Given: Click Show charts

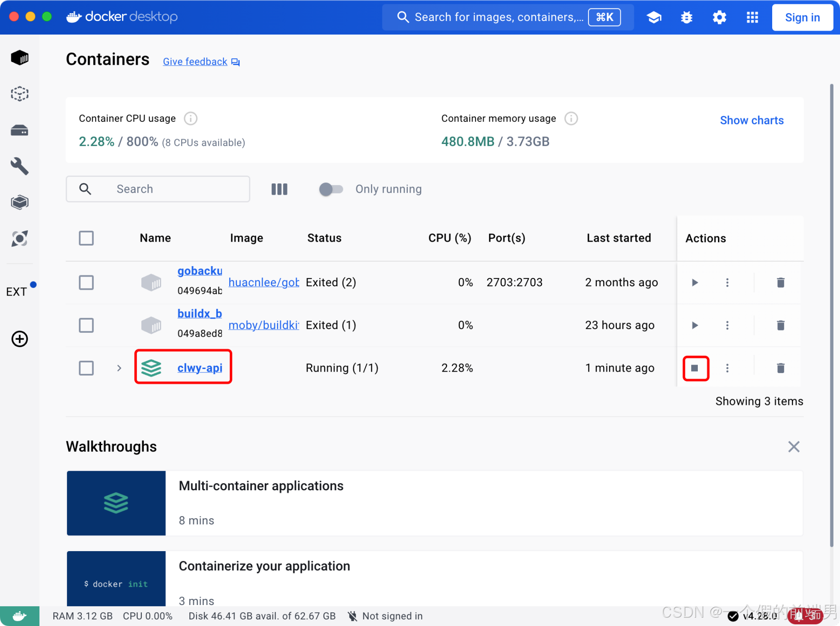Looking at the screenshot, I should (x=752, y=120).
